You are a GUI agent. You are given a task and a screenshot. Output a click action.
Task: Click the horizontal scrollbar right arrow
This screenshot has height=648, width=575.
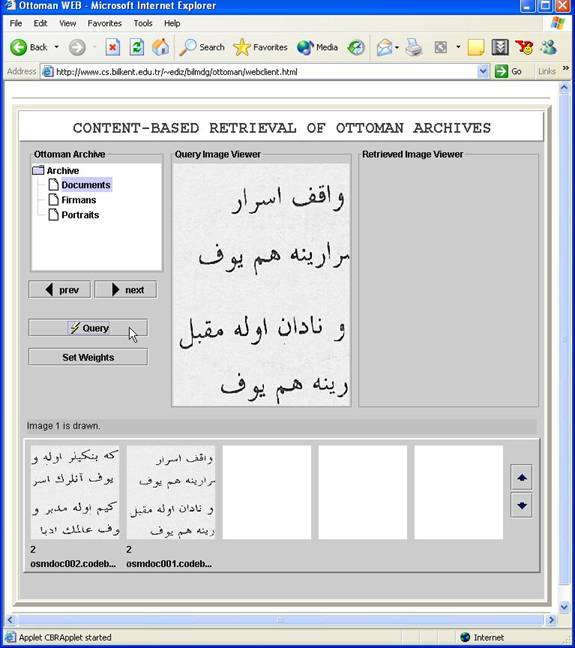pyautogui.click(x=551, y=620)
